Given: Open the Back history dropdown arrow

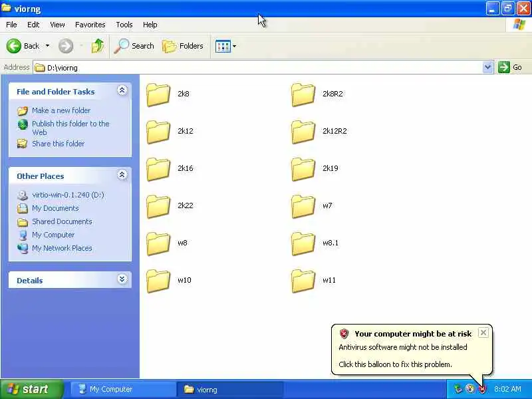Looking at the screenshot, I should [47, 46].
